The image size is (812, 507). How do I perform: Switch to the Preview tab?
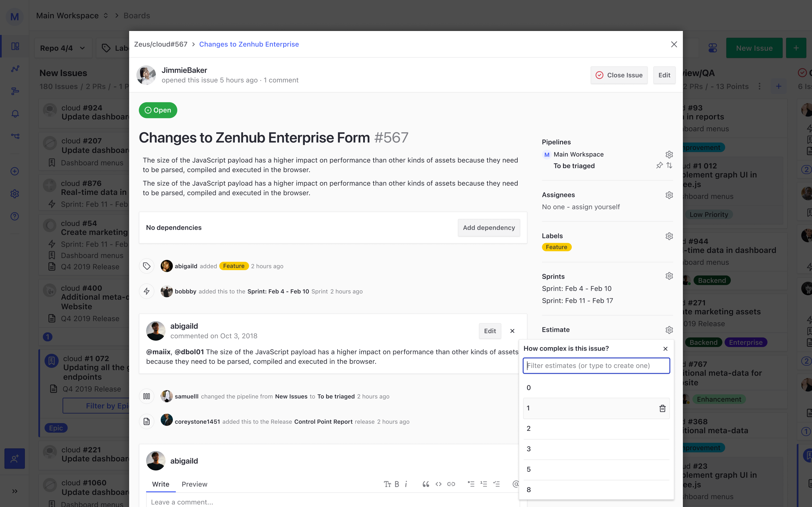pos(194,484)
